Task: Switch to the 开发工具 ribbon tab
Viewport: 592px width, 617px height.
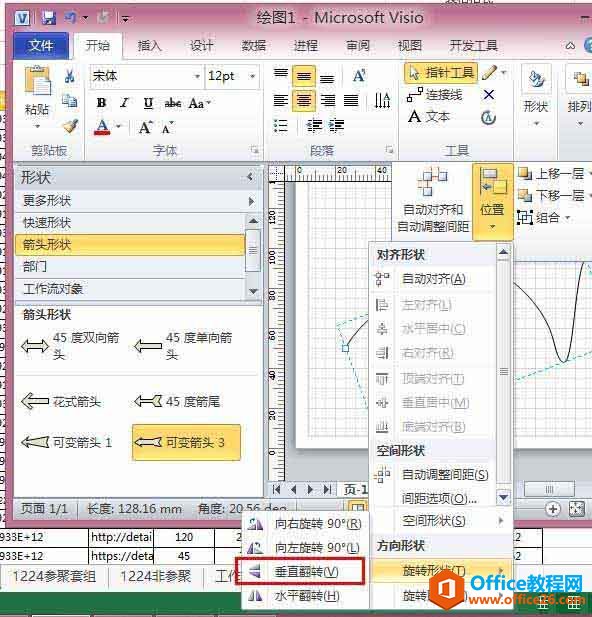Action: [474, 46]
